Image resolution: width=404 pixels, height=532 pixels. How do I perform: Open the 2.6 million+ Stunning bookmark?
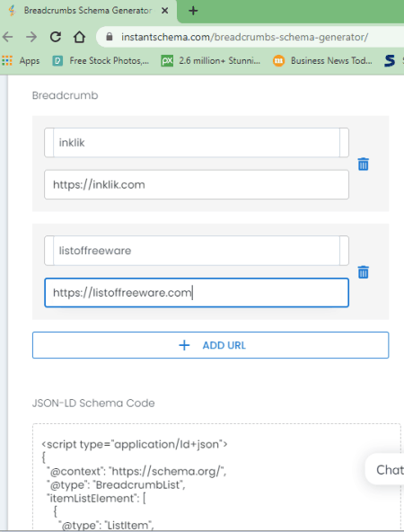[211, 61]
